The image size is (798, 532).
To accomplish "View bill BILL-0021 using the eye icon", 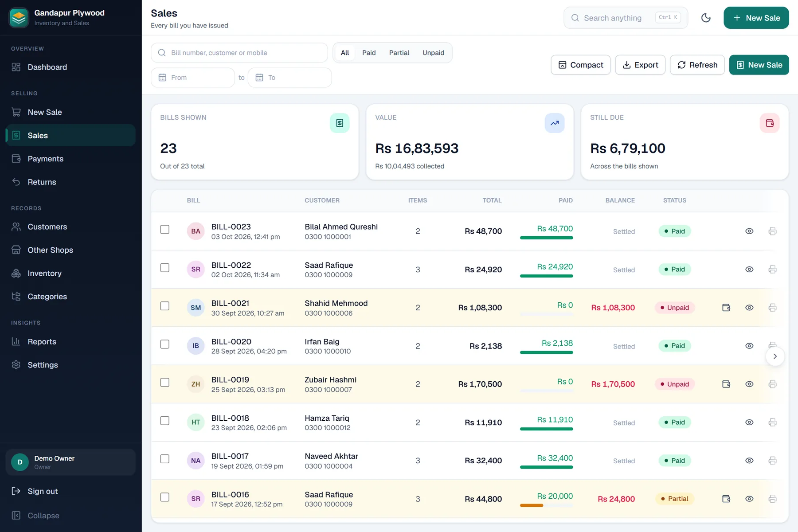I will point(749,308).
